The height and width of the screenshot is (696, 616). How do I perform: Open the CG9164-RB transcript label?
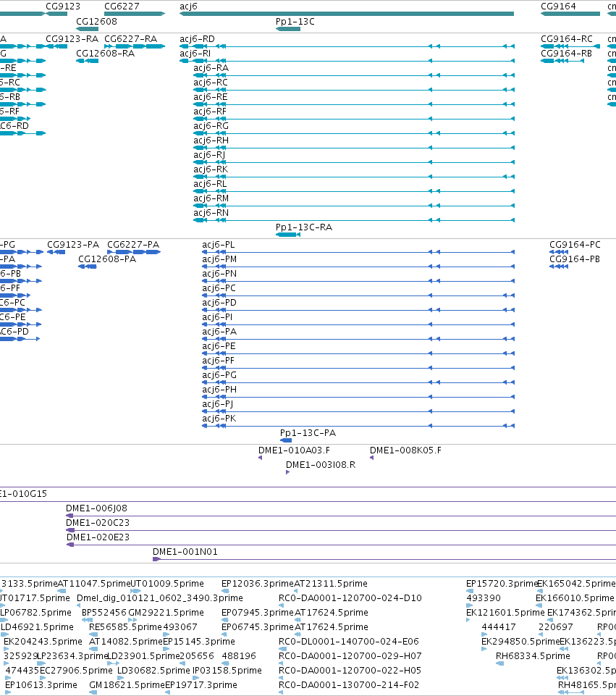coord(566,54)
